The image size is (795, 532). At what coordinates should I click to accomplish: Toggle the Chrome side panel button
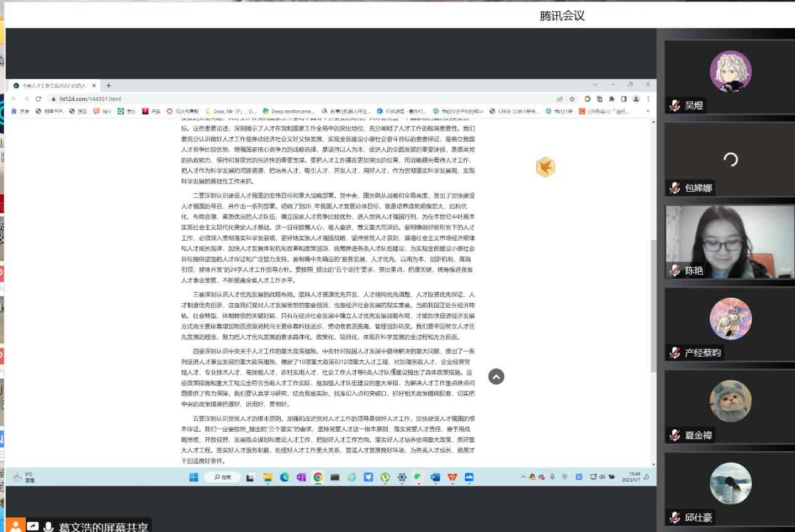624,98
